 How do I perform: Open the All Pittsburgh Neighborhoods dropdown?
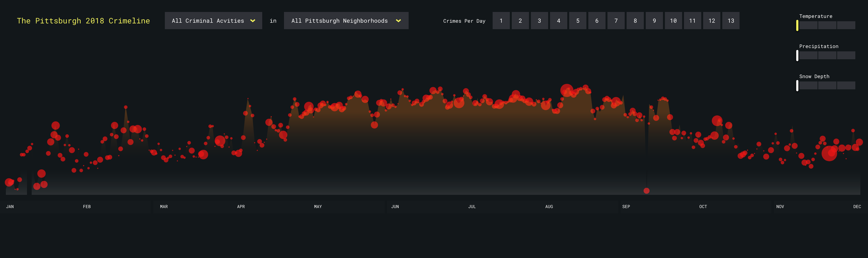(346, 20)
